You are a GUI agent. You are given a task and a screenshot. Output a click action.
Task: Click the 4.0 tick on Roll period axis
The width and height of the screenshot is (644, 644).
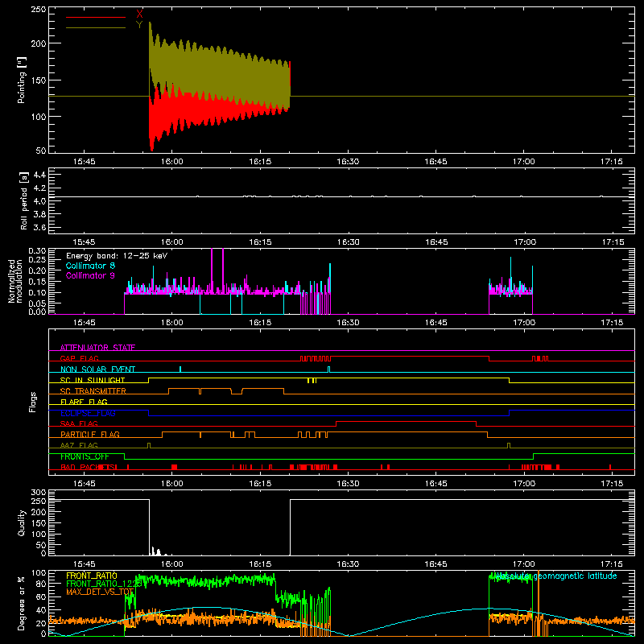(39, 201)
